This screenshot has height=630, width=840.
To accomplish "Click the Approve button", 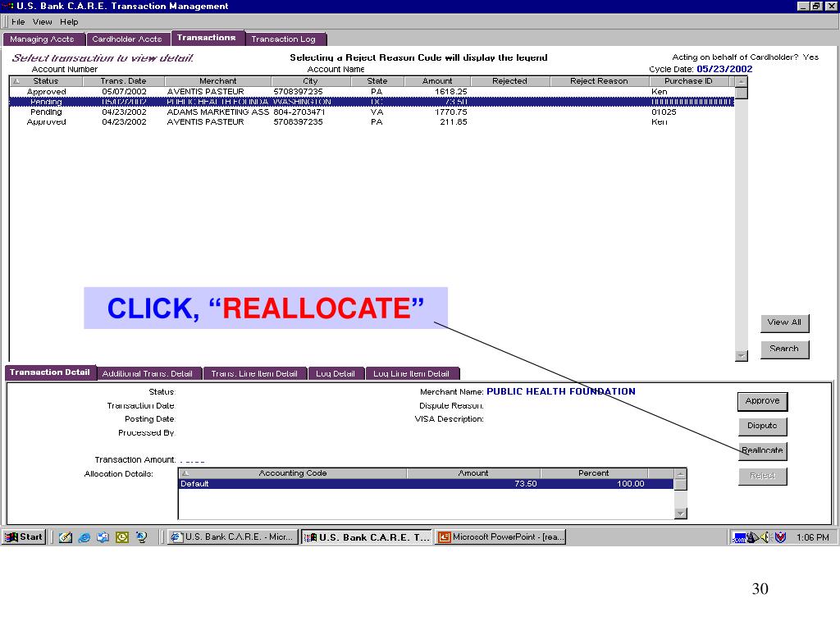I will (x=762, y=400).
